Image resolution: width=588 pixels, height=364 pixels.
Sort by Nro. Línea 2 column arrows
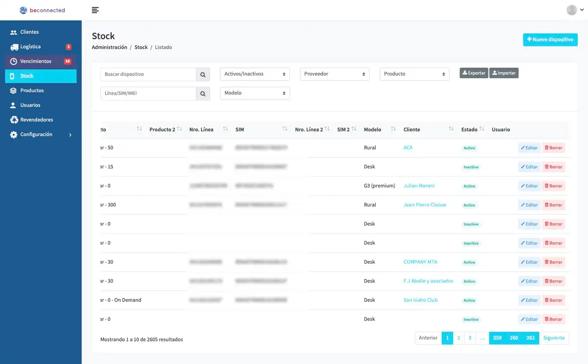(x=327, y=129)
